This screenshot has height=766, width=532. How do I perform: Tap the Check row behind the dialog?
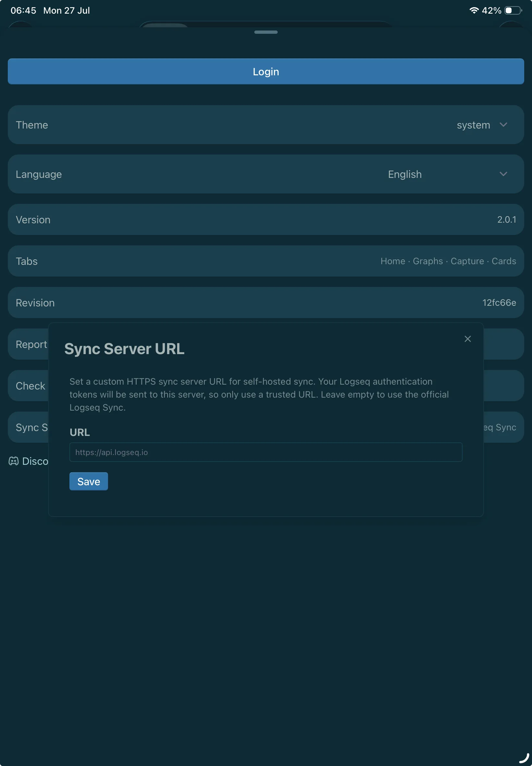click(x=28, y=386)
